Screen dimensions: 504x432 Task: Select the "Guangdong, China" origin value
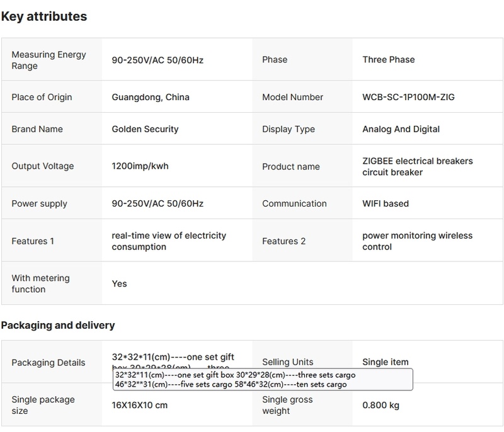[x=151, y=97]
